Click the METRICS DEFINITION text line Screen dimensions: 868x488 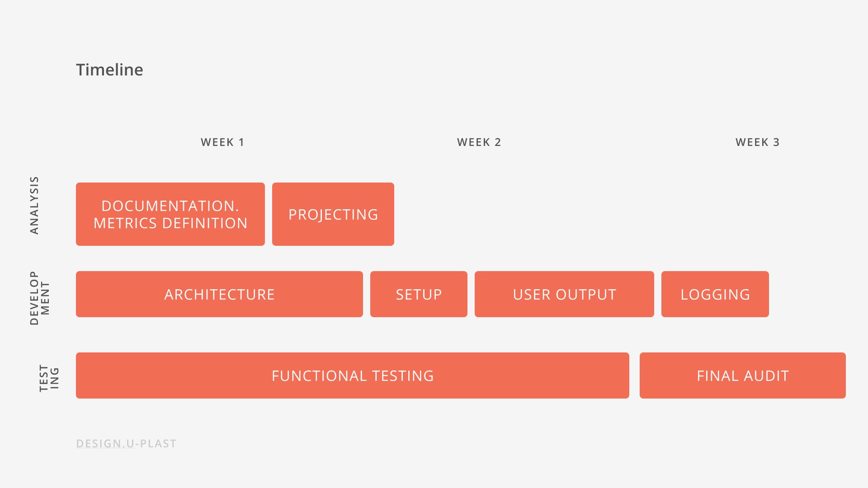(x=170, y=223)
